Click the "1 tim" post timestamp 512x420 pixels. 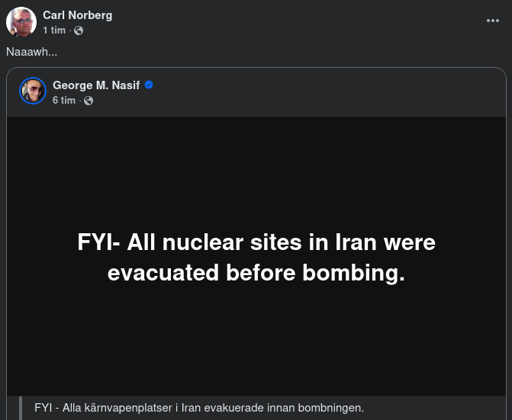tap(53, 30)
